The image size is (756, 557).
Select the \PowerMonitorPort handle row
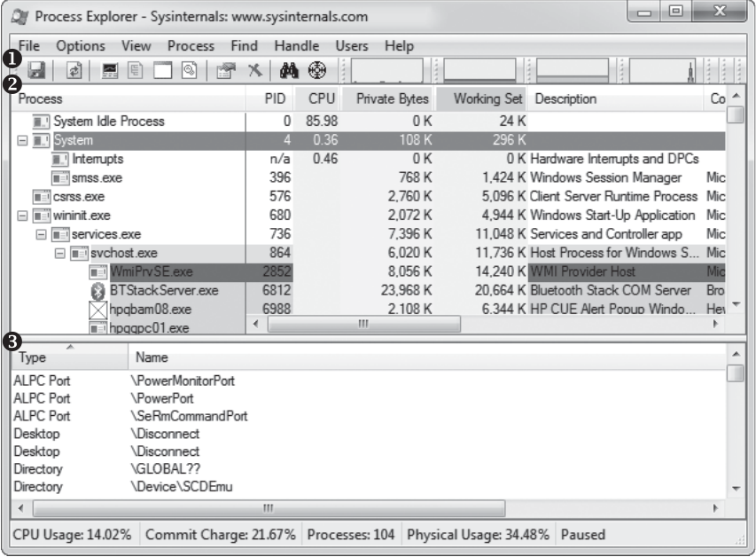(x=369, y=380)
